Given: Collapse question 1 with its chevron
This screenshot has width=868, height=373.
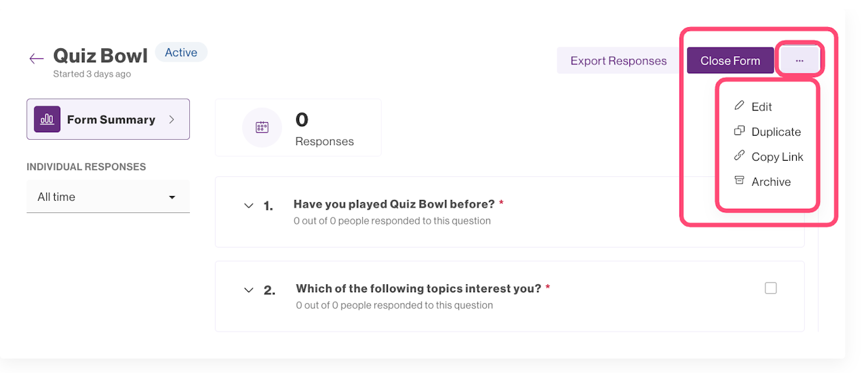Looking at the screenshot, I should [248, 205].
